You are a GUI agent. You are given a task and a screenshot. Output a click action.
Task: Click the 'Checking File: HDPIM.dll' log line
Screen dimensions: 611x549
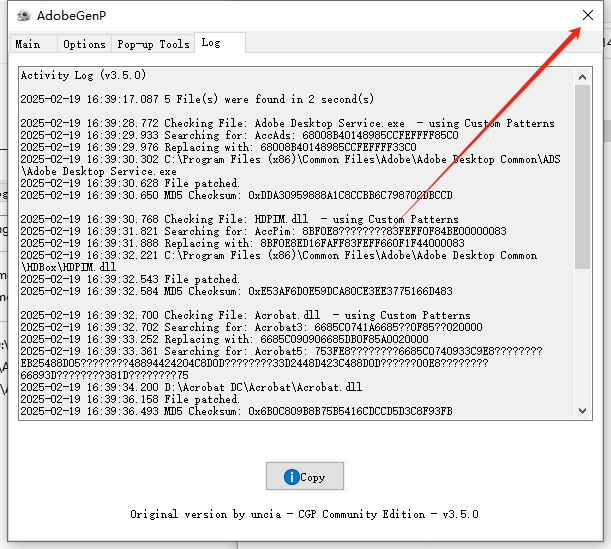[239, 219]
